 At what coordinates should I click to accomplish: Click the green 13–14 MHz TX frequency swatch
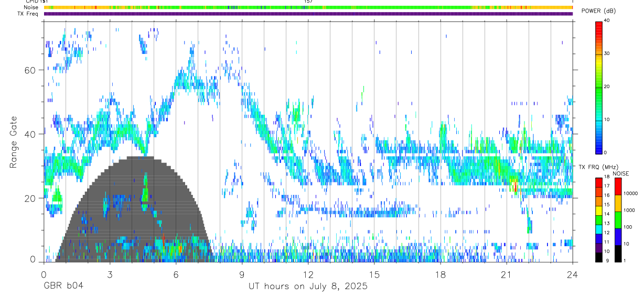pyautogui.click(x=599, y=220)
